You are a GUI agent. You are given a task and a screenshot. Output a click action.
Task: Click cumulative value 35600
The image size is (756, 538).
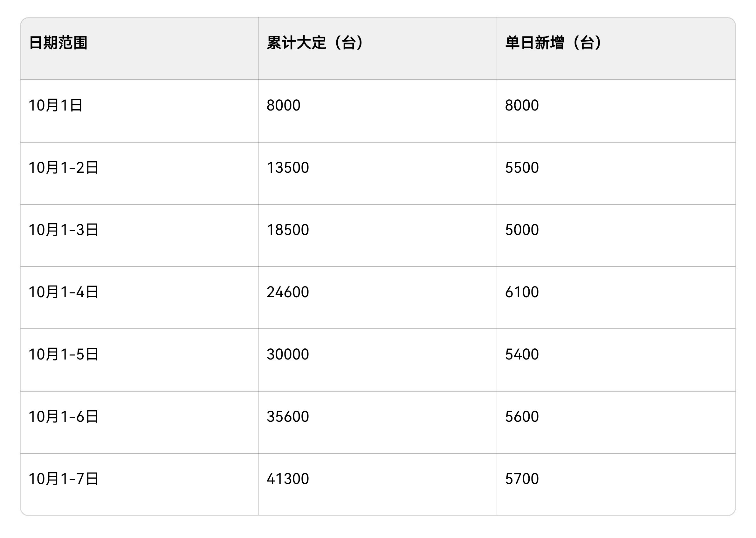point(287,417)
